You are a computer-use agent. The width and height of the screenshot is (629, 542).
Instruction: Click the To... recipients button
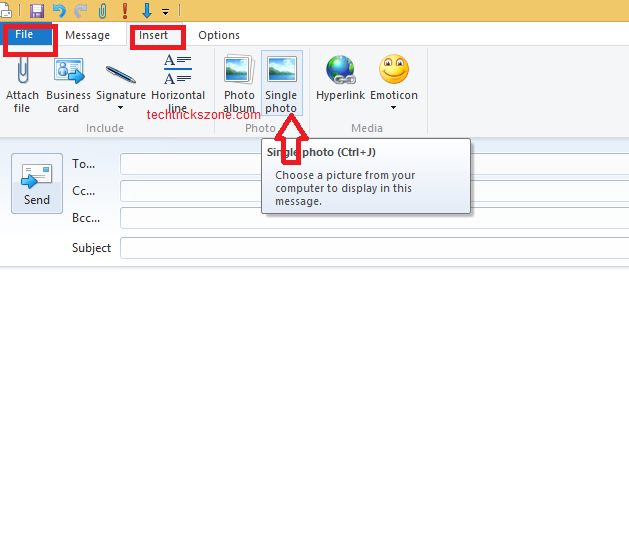[x=84, y=164]
